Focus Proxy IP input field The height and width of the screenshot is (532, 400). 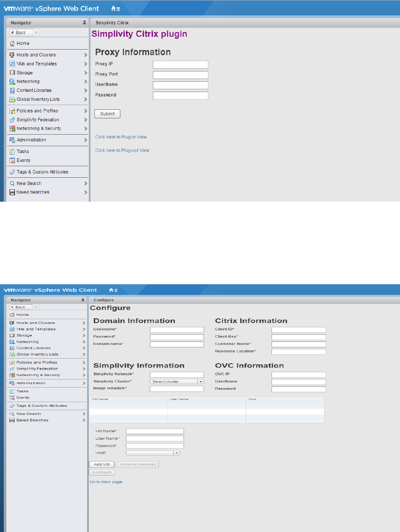tap(181, 65)
